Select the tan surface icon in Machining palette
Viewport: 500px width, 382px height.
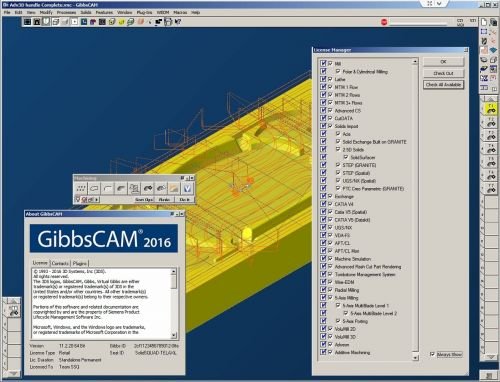pos(174,189)
